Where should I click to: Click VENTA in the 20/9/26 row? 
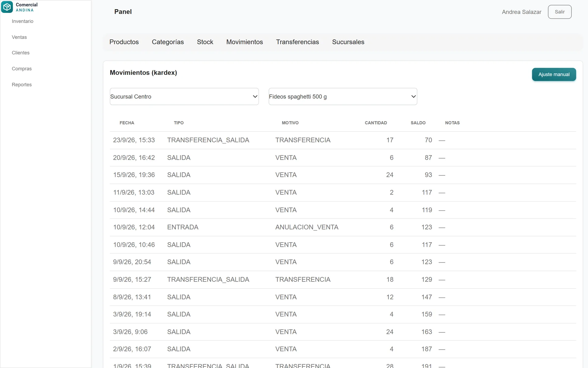pyautogui.click(x=286, y=158)
